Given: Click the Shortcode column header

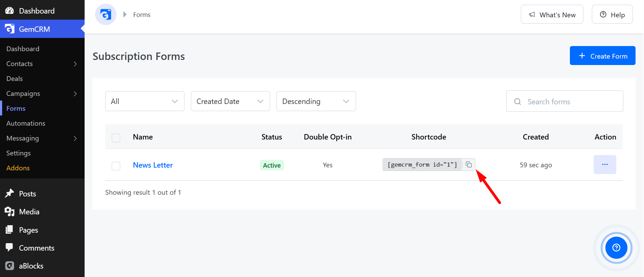Looking at the screenshot, I should click(x=429, y=137).
